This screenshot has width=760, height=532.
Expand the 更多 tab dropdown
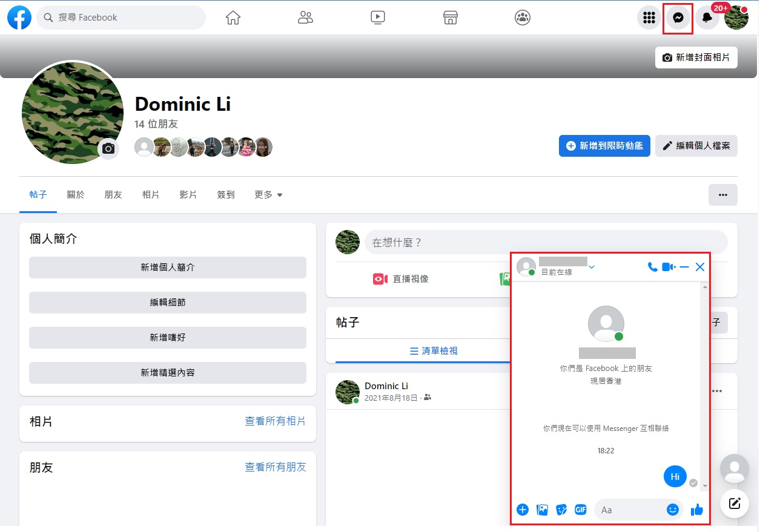(x=268, y=195)
